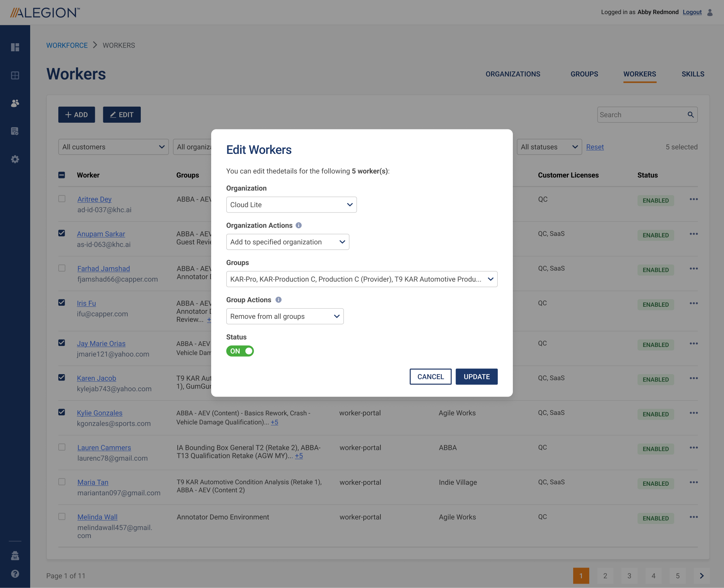Switch to the Organizations tab
This screenshot has height=588, width=724.
(513, 74)
